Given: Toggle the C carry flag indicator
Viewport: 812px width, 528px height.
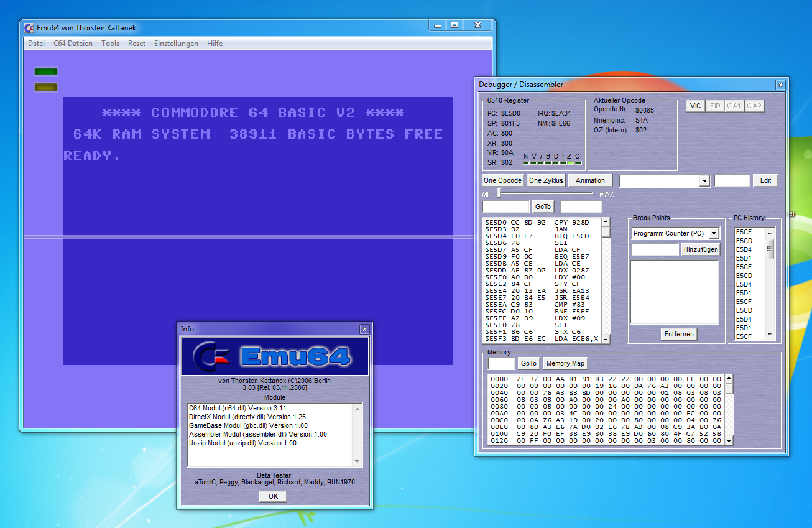Looking at the screenshot, I should [x=578, y=163].
